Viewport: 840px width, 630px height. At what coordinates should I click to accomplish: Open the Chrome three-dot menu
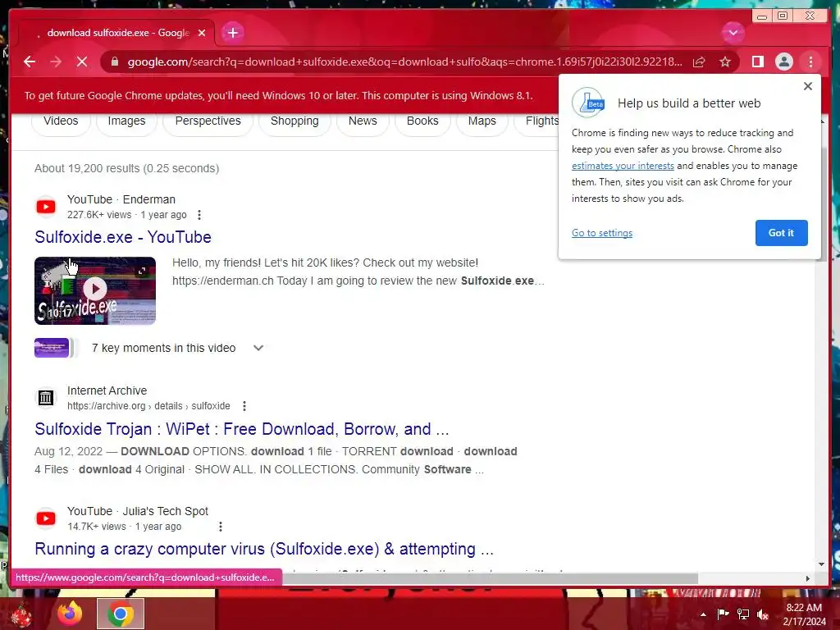(810, 62)
